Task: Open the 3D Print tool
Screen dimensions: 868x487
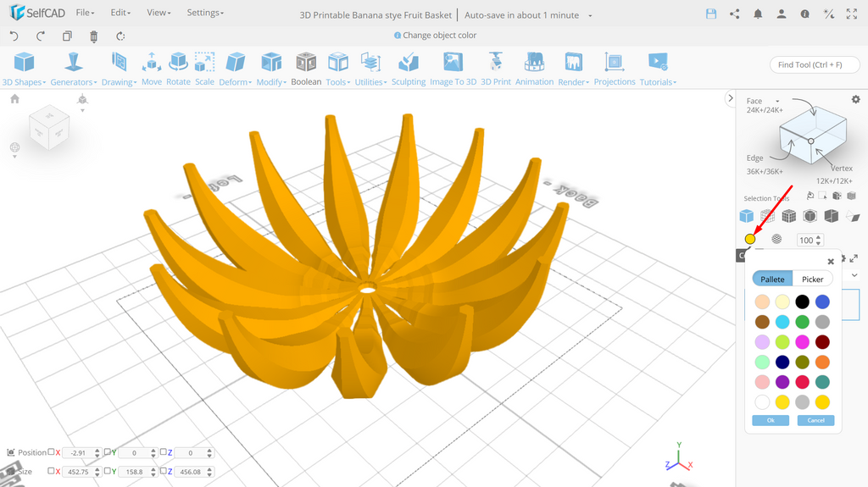Action: point(495,69)
